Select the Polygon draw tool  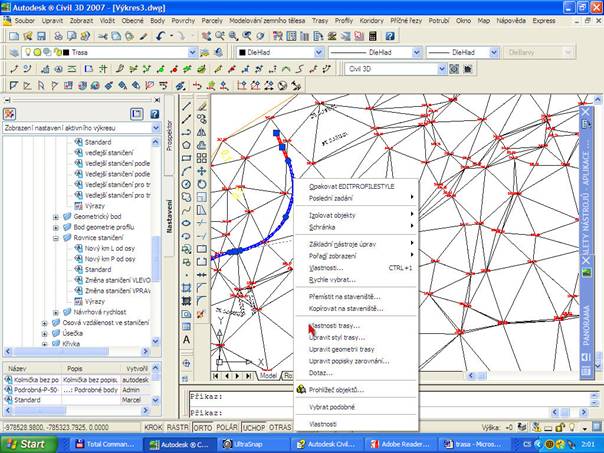coord(186,145)
